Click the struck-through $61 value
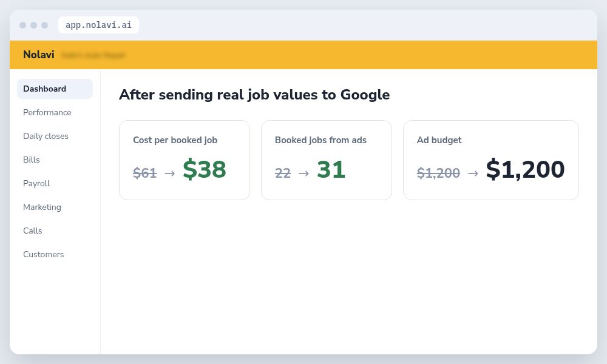Viewport: 607px width, 364px height. point(145,172)
